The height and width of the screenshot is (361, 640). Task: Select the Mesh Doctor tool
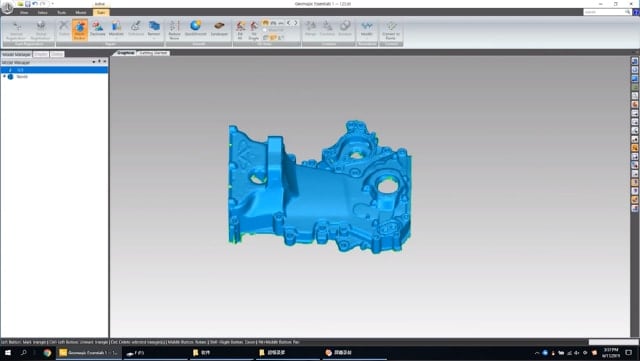pyautogui.click(x=80, y=30)
